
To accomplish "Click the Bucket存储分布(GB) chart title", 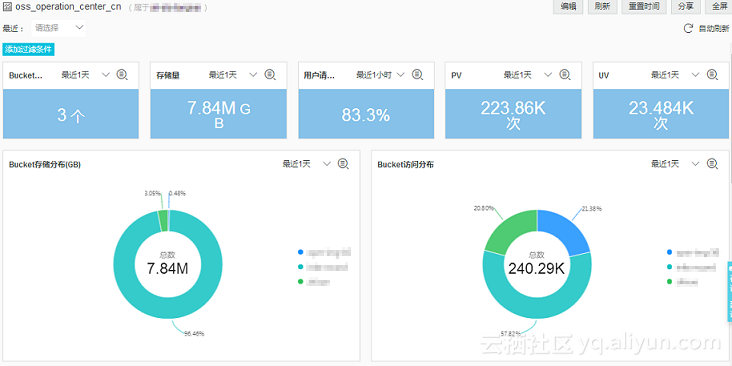I will [45, 164].
